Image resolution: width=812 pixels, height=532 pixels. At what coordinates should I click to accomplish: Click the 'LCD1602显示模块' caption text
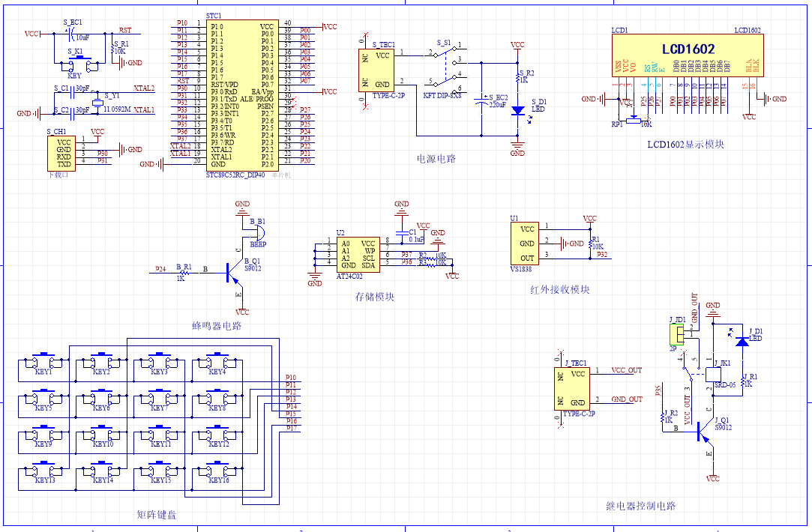(x=685, y=145)
